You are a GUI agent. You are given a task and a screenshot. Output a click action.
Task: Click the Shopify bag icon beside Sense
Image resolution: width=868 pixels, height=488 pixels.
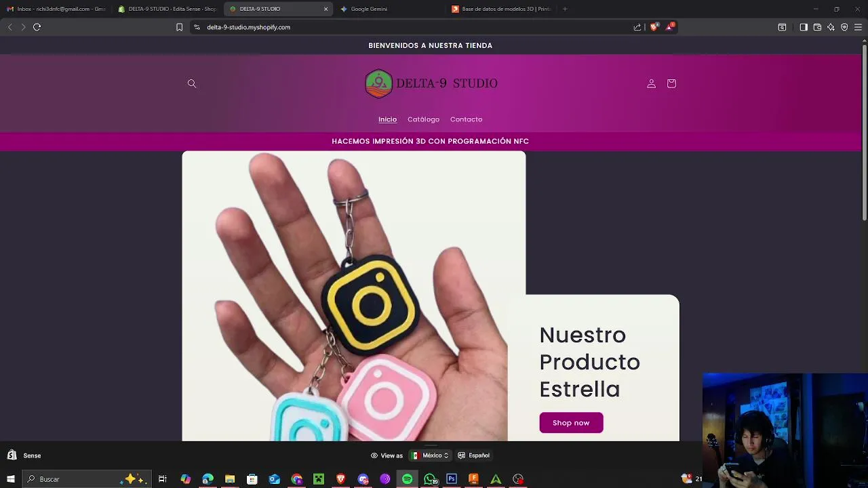tap(12, 455)
